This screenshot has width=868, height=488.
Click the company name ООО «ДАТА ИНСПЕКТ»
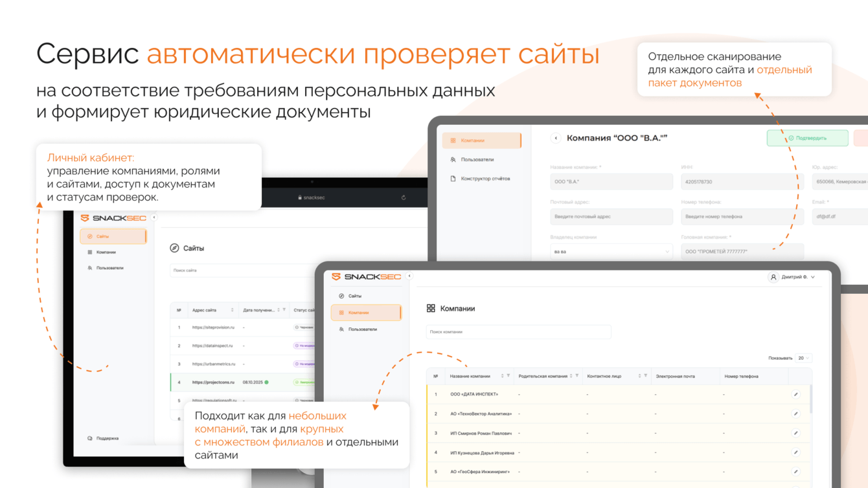(x=474, y=394)
